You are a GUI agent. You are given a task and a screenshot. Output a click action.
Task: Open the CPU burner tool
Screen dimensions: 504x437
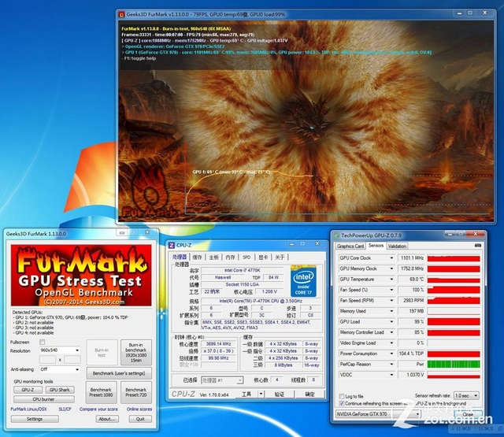click(x=44, y=399)
